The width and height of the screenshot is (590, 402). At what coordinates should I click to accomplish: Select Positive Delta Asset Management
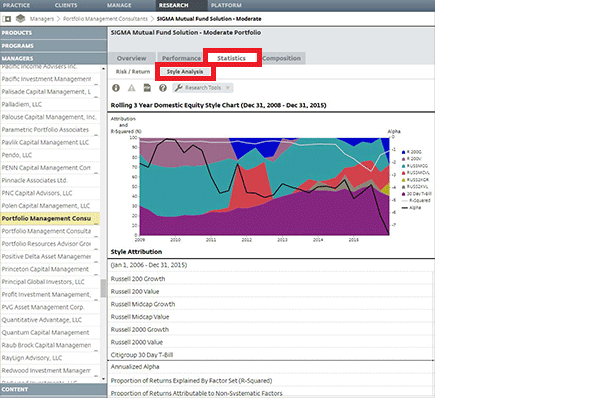[50, 257]
